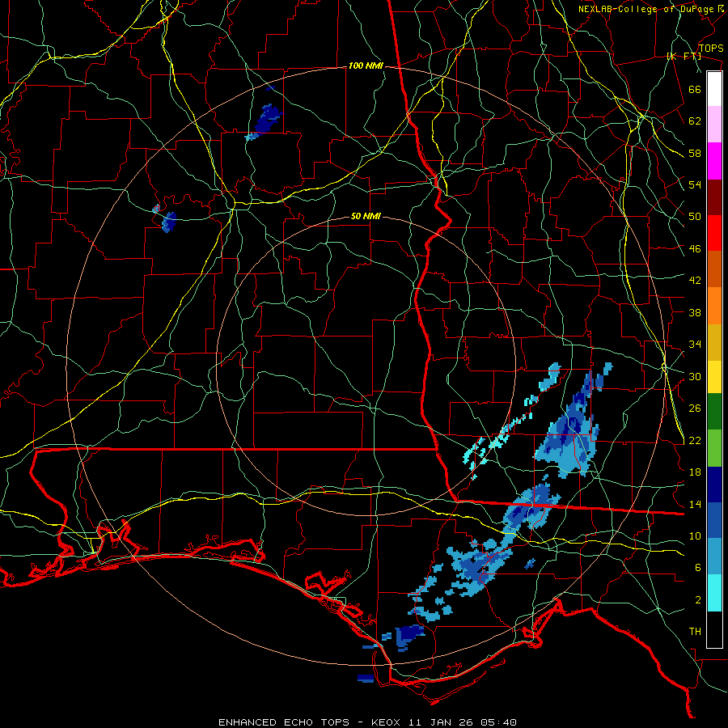The width and height of the screenshot is (728, 728).
Task: Click the 'NEXLAB-College of DuPage' credit text
Action: point(645,9)
